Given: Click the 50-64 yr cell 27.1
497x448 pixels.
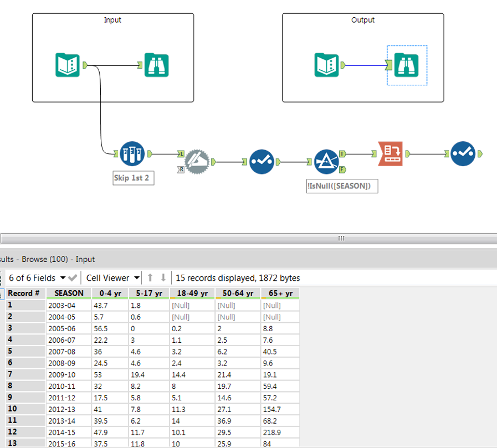Looking at the screenshot, I should pos(238,409).
